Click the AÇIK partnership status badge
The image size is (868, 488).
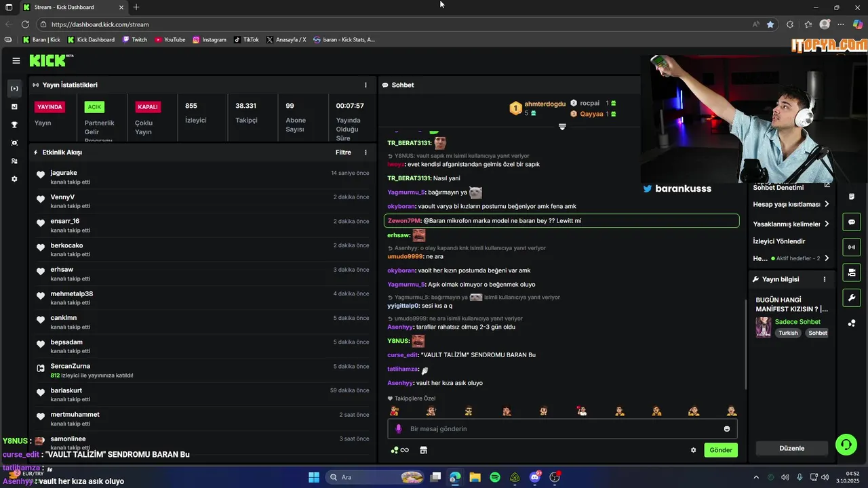(x=94, y=107)
